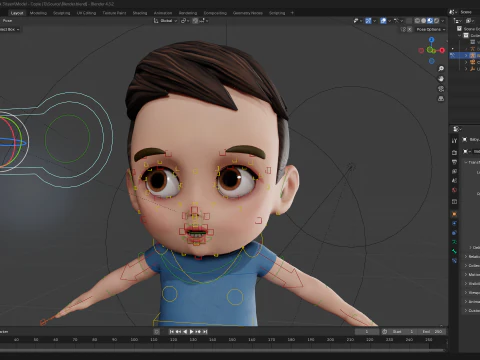
Task: Toggle X-ray mode button
Action: [409, 21]
